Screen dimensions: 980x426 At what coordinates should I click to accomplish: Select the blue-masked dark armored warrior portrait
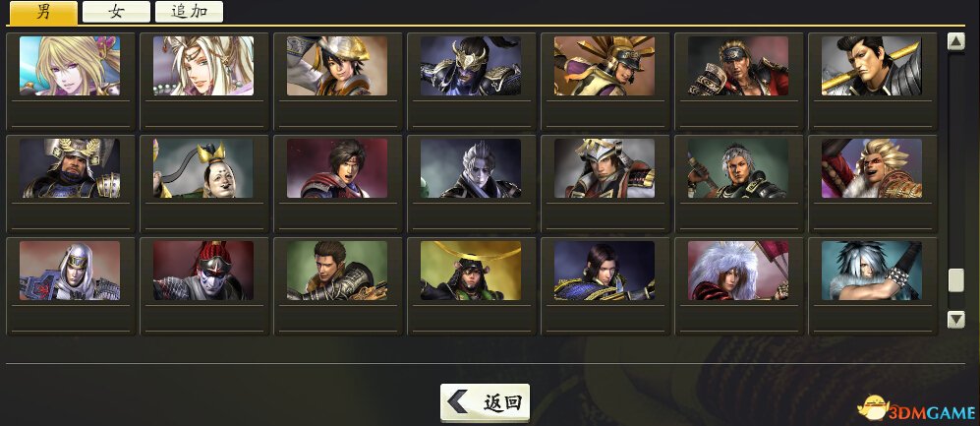pyautogui.click(x=471, y=66)
